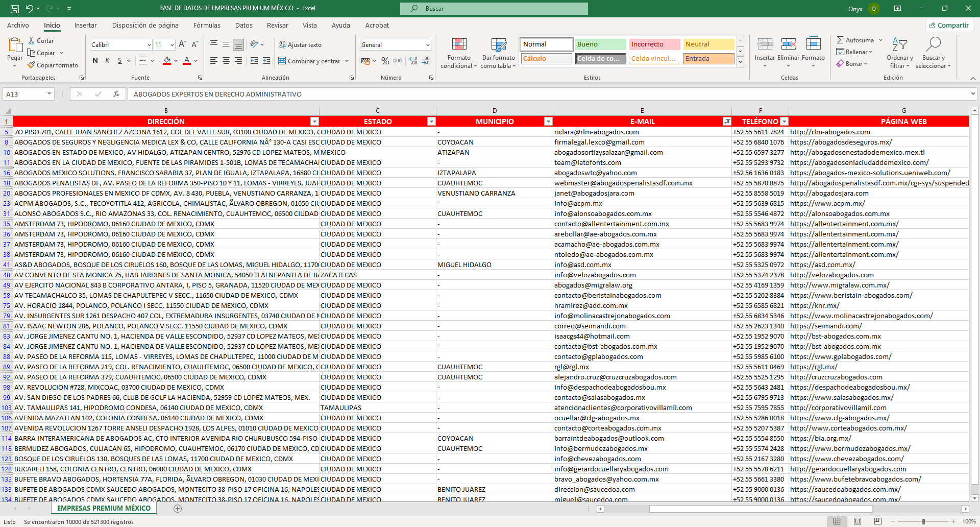Click the zoom slider handle
The width and height of the screenshot is (980, 527).
[x=923, y=521]
